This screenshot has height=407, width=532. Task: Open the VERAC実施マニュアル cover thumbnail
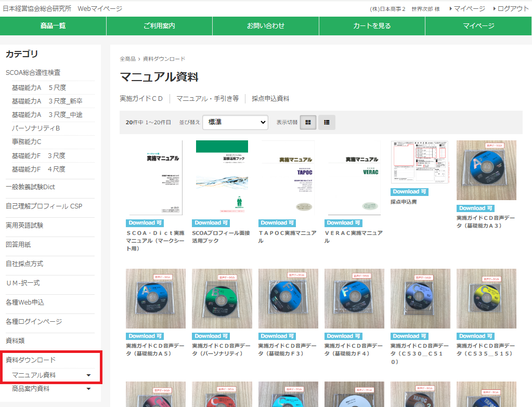tap(354, 178)
